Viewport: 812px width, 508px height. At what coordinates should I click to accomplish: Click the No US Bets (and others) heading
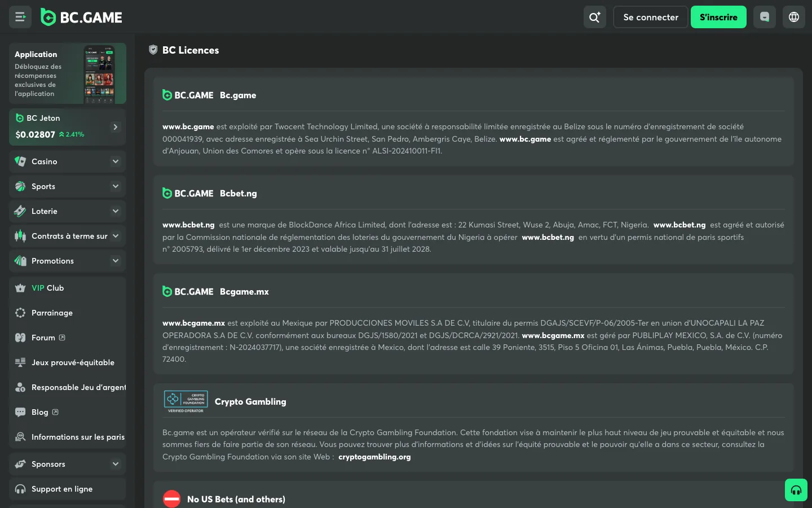(x=236, y=499)
